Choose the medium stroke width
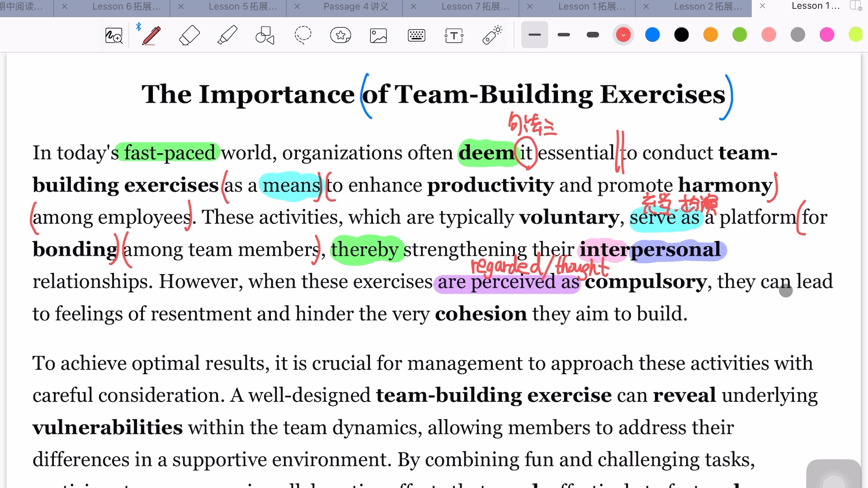This screenshot has height=488, width=868. [564, 35]
